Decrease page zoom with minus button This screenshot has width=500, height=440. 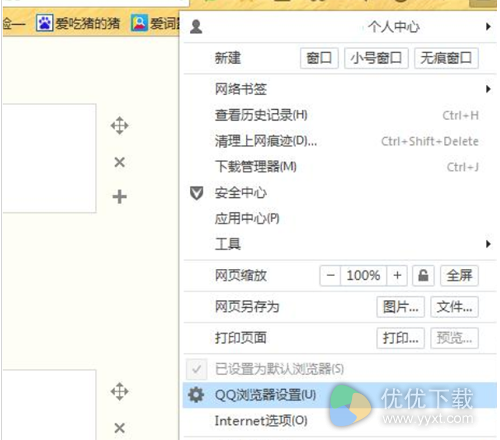(x=330, y=276)
